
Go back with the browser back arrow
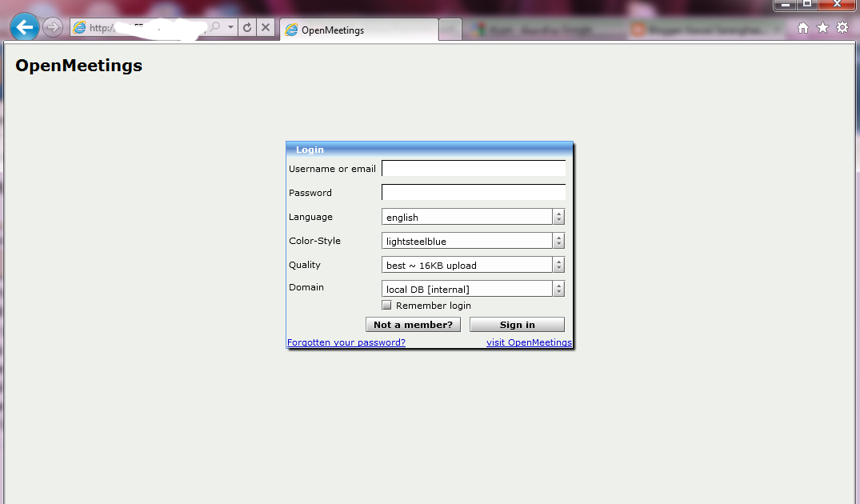25,27
